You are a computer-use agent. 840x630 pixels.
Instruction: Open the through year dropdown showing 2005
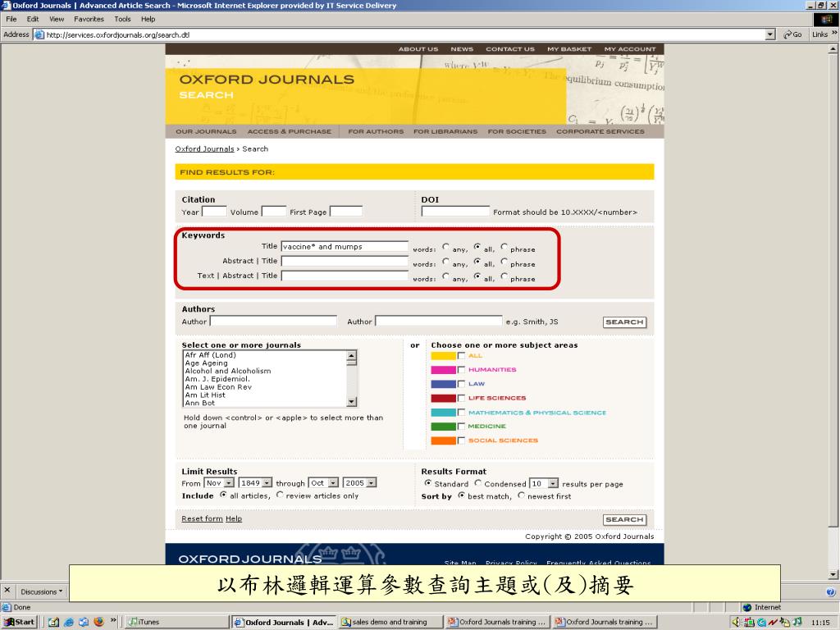(359, 482)
